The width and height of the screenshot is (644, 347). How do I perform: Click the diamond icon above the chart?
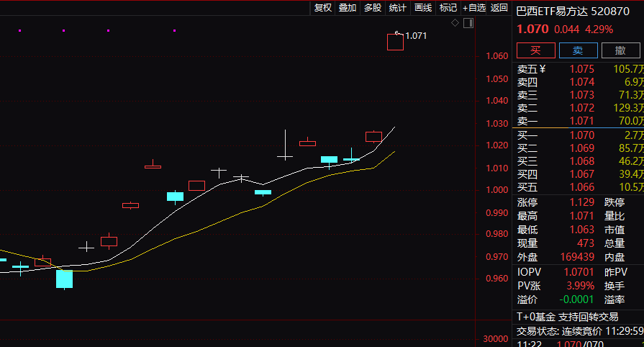[x=455, y=23]
